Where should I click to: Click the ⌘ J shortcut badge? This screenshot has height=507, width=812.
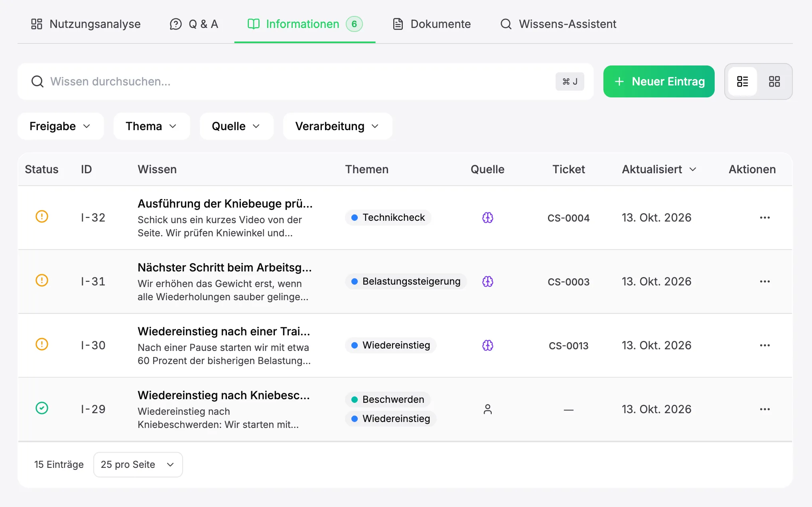(x=570, y=81)
